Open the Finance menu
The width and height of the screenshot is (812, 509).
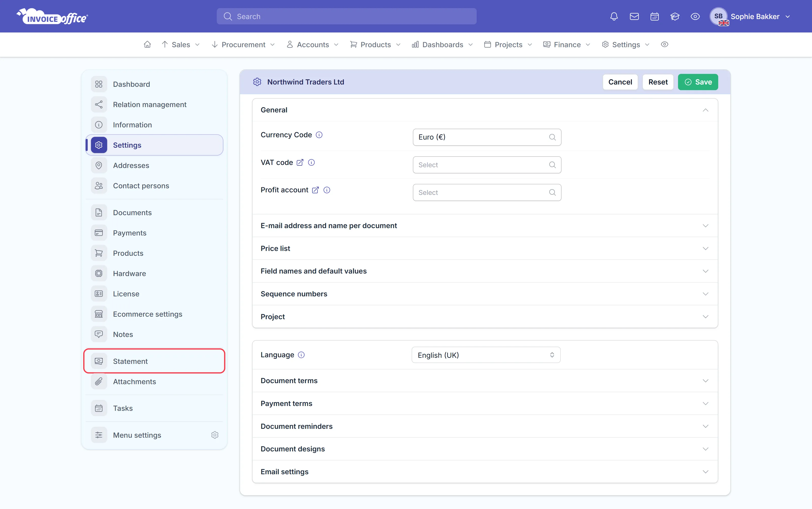tap(566, 44)
